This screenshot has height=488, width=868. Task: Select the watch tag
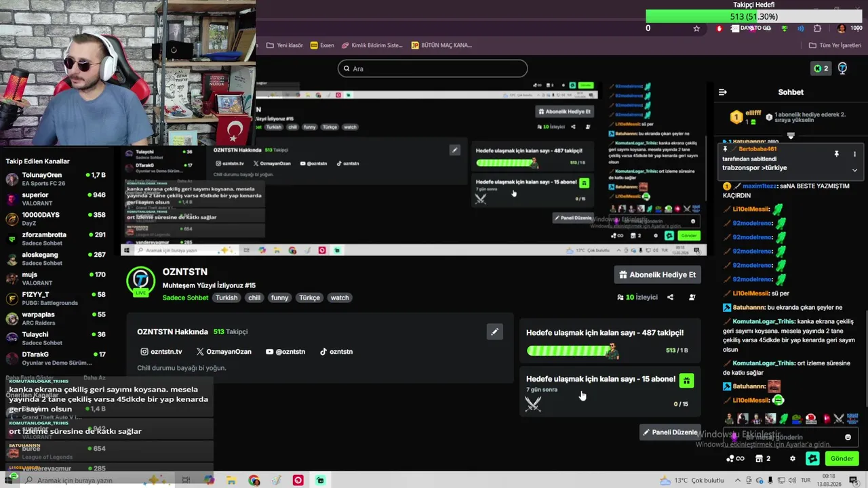click(x=340, y=298)
